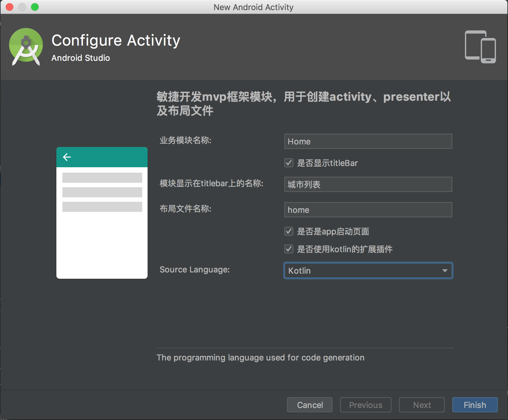Screen dimensions: 508x420
Task: Click the Configure Activity heading
Action: point(116,41)
